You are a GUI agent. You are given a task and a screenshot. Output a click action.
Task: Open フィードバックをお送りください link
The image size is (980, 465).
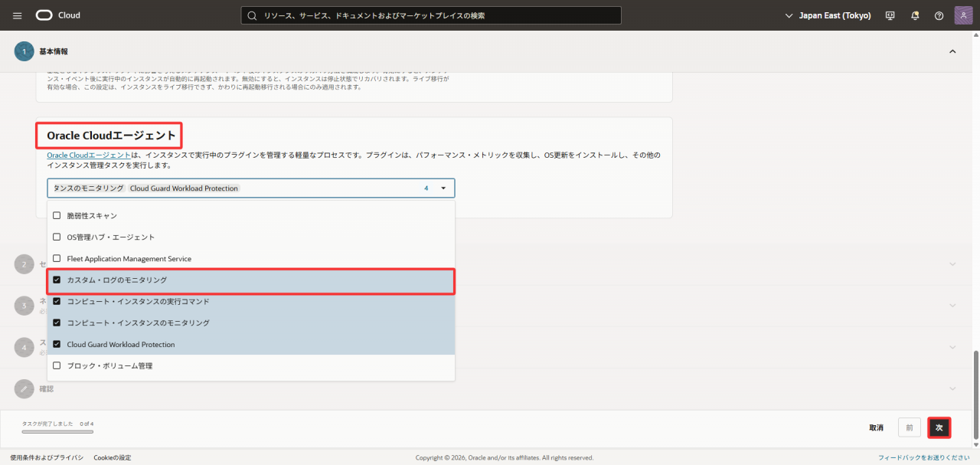tap(924, 457)
